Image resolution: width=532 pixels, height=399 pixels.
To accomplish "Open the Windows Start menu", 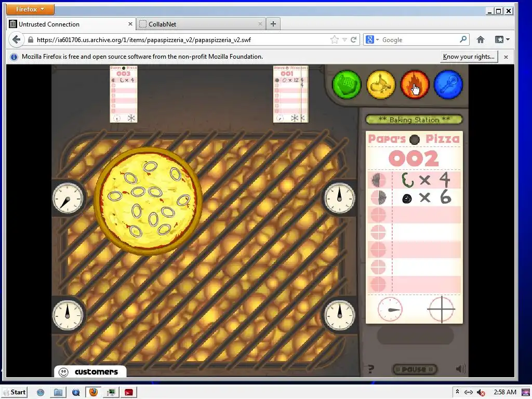I will coord(15,392).
